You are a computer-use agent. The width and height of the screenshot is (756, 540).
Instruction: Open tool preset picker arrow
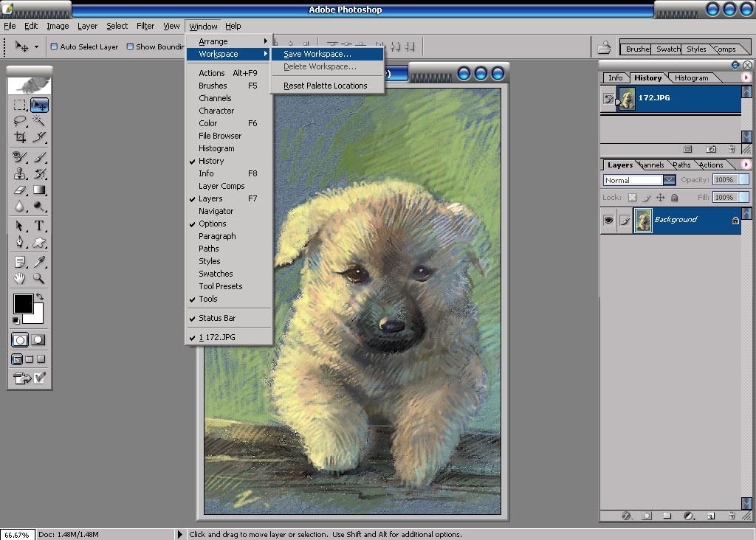[36, 47]
